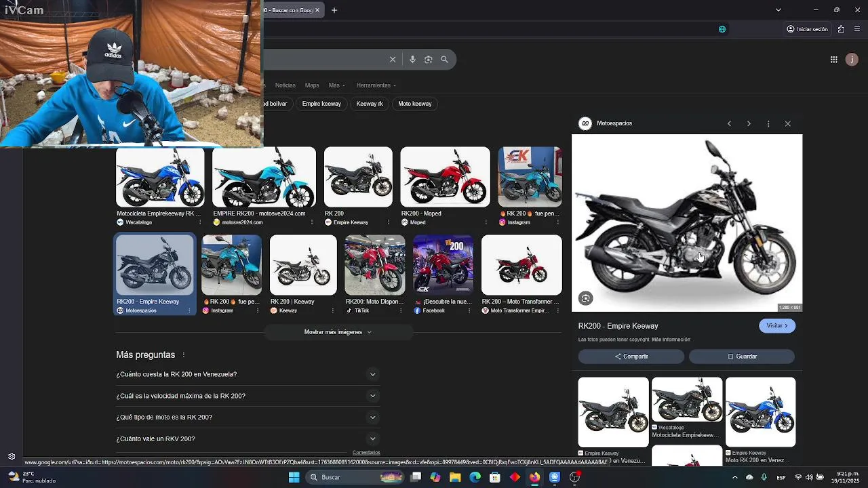Expand '¿Cuánto cuesta la RK 200 en Venezuela?'
The width and height of the screenshot is (868, 488).
tap(248, 374)
